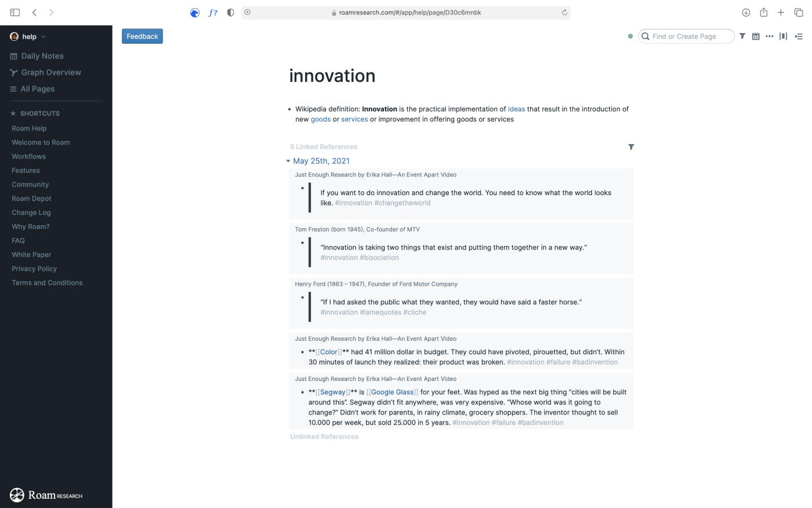The height and width of the screenshot is (508, 812).
Task: Follow the services link in definition
Action: click(x=354, y=119)
